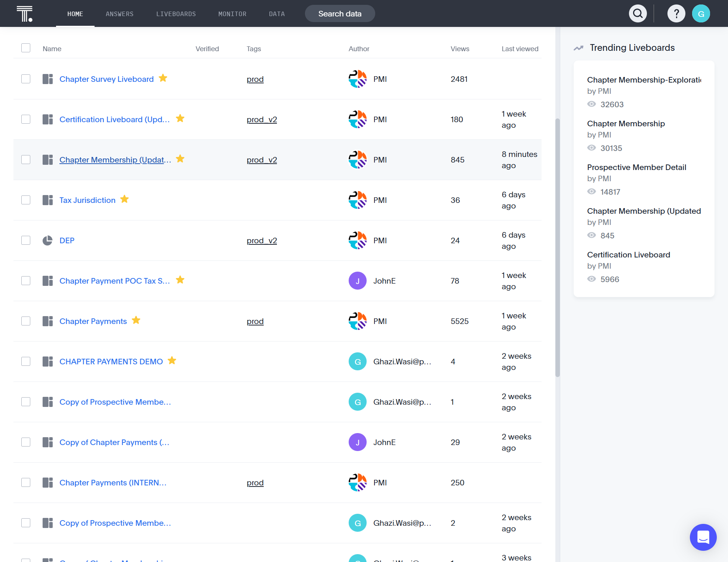Open the help question mark icon
This screenshot has height=562, width=728.
tap(676, 14)
